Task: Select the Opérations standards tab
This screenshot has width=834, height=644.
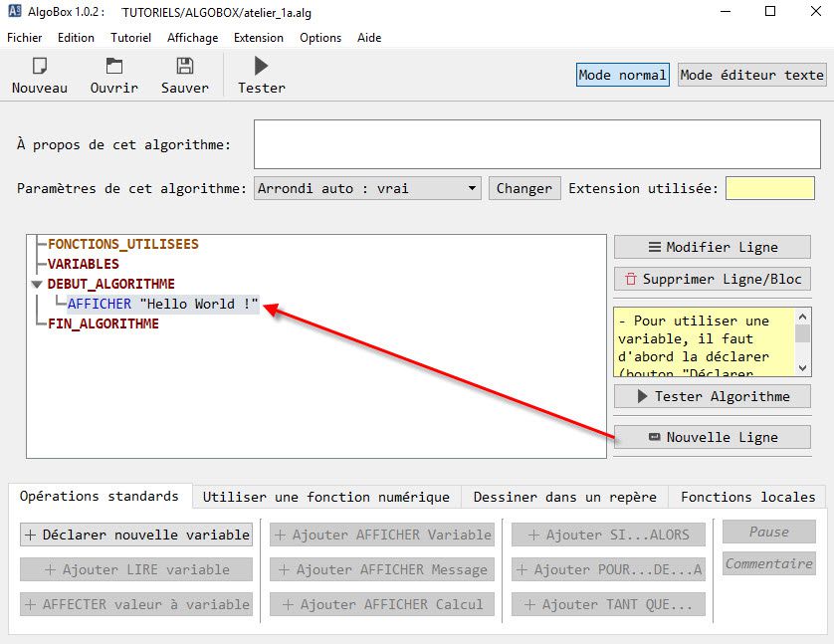Action: 100,496
